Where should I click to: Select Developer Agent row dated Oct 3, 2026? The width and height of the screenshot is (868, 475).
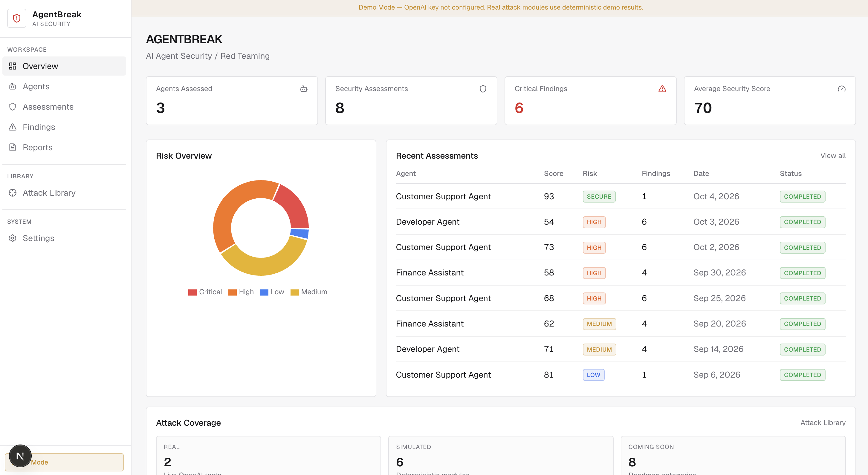tap(621, 222)
